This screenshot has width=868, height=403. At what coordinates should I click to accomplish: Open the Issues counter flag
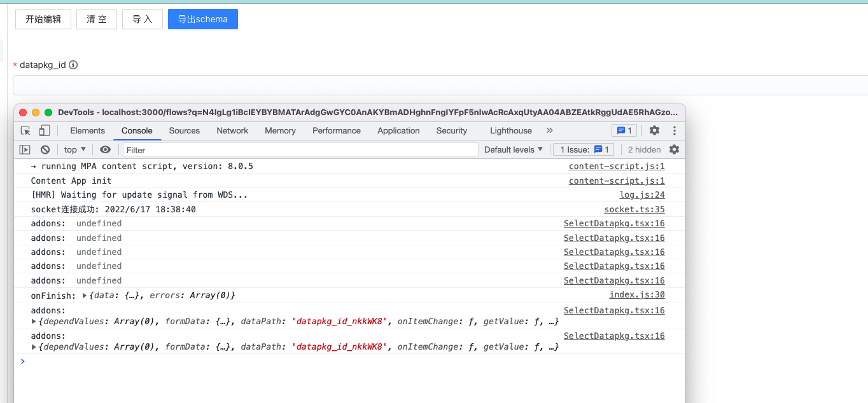pos(624,130)
